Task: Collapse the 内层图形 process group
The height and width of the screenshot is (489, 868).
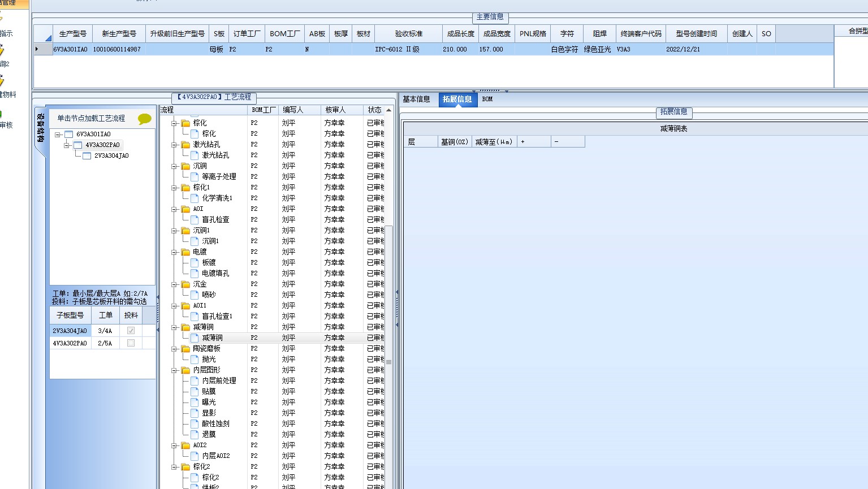Action: click(x=175, y=370)
